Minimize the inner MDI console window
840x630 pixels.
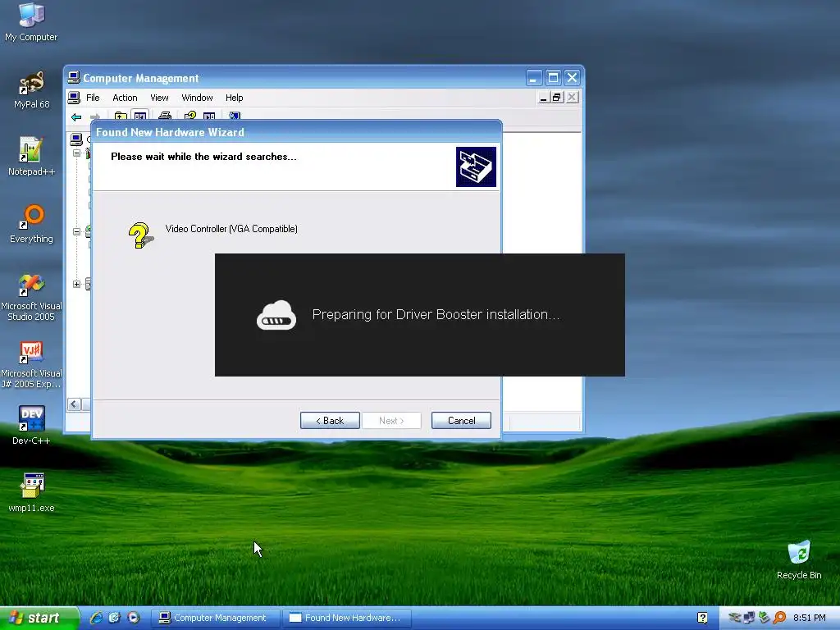[x=543, y=98]
